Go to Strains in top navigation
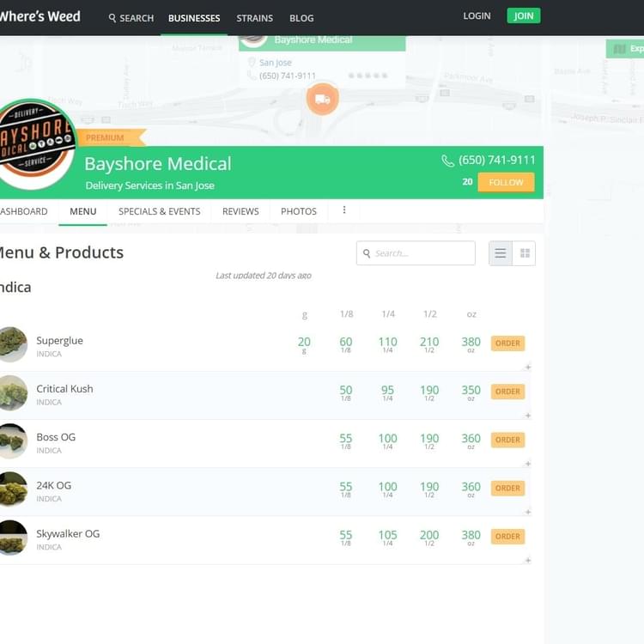Screen dimensions: 644x644 coord(254,18)
